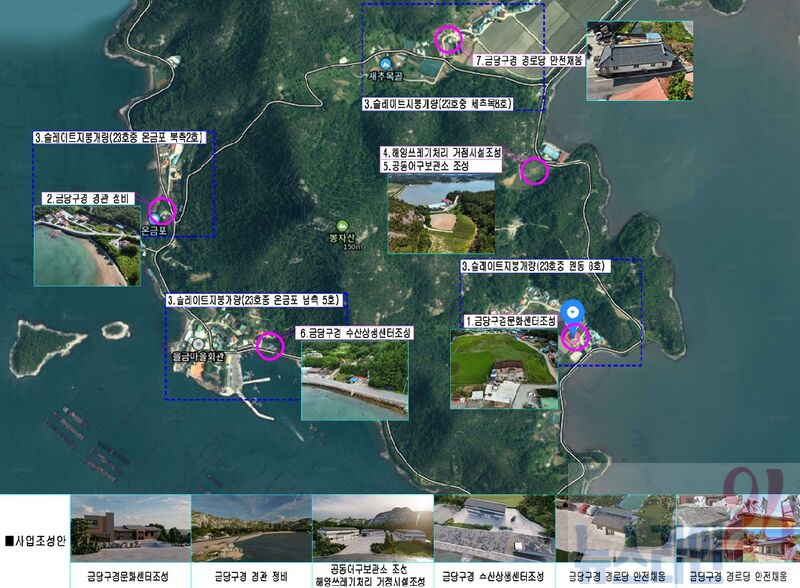Click the magenta circle at 온금포
This screenshot has width=800, height=588.
161,211
